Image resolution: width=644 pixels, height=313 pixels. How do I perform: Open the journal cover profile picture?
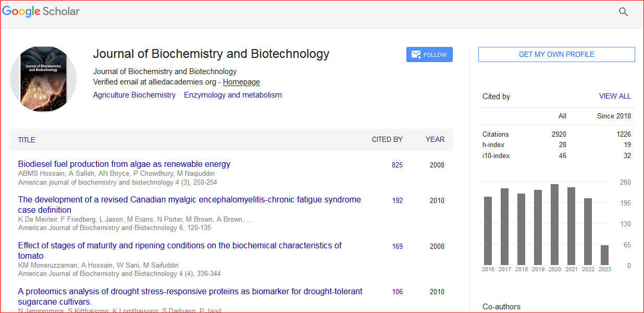pos(43,79)
